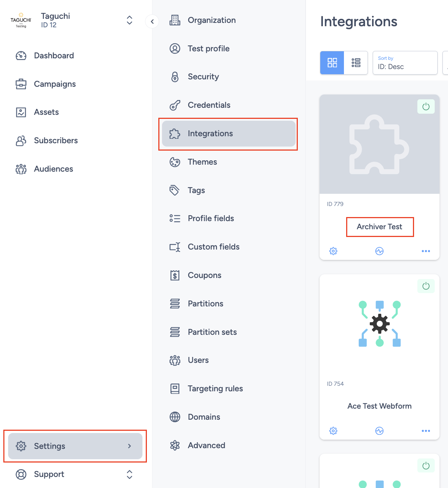Open the Sort by dropdown

[405, 63]
